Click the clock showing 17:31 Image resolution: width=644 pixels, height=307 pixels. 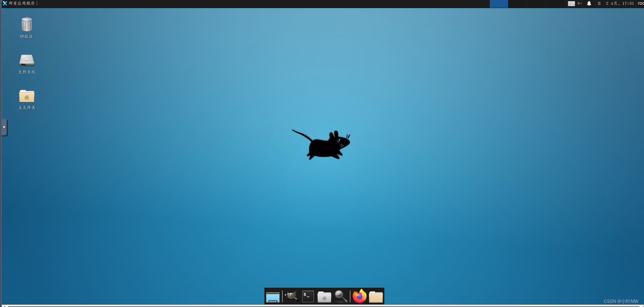coord(616,3)
